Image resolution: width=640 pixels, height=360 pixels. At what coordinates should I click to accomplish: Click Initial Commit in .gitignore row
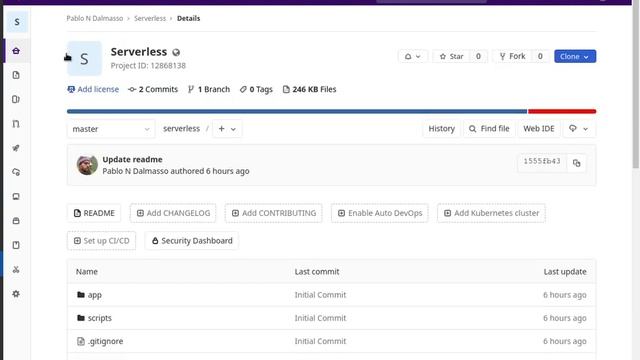click(x=320, y=341)
